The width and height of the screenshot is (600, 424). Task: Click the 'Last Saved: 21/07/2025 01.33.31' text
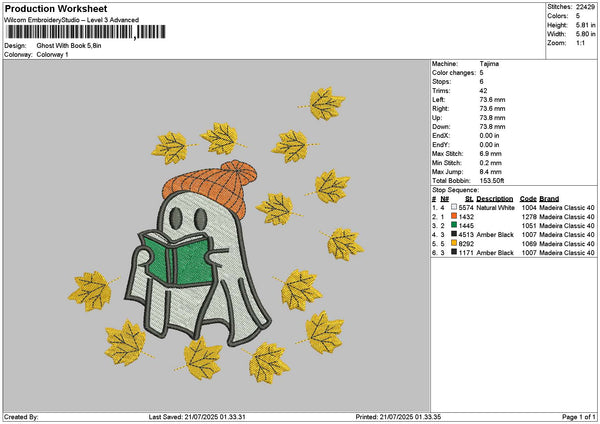pyautogui.click(x=197, y=417)
